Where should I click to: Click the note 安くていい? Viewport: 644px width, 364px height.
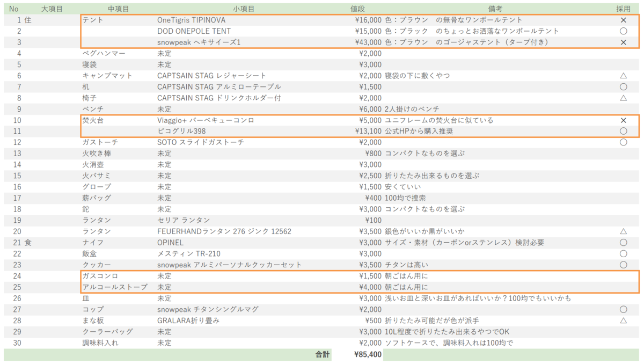(x=403, y=187)
